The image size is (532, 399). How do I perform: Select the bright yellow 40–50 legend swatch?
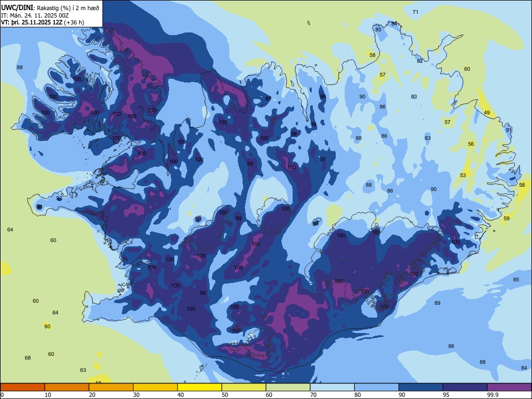(199, 387)
